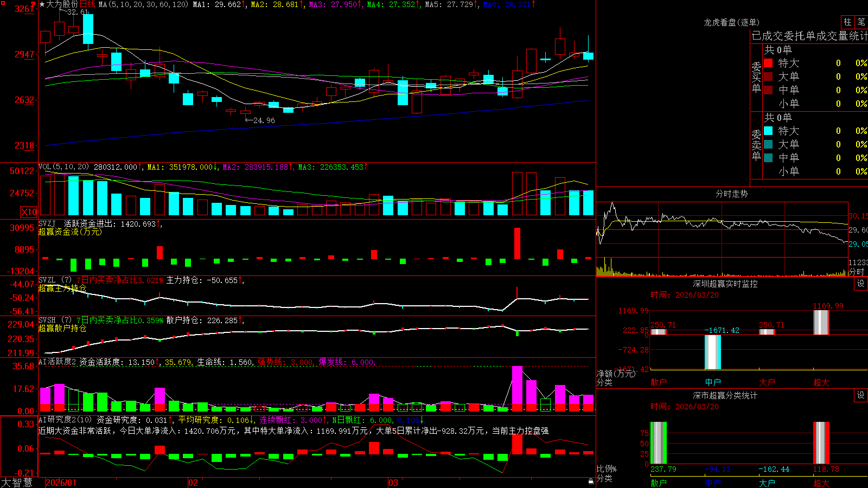This screenshot has width=868, height=488.
Task: Click the dark red 中单 buy-order swatch
Action: (x=768, y=90)
